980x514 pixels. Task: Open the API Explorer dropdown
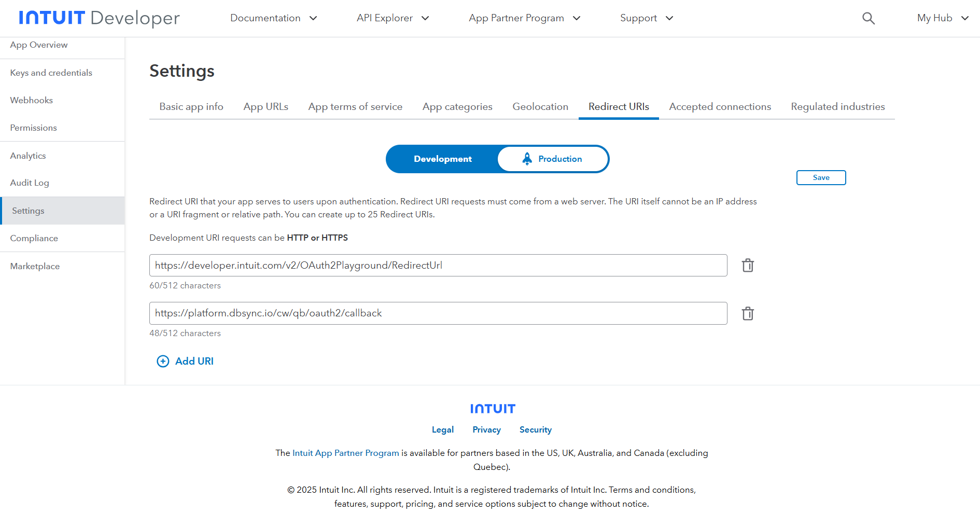[393, 18]
